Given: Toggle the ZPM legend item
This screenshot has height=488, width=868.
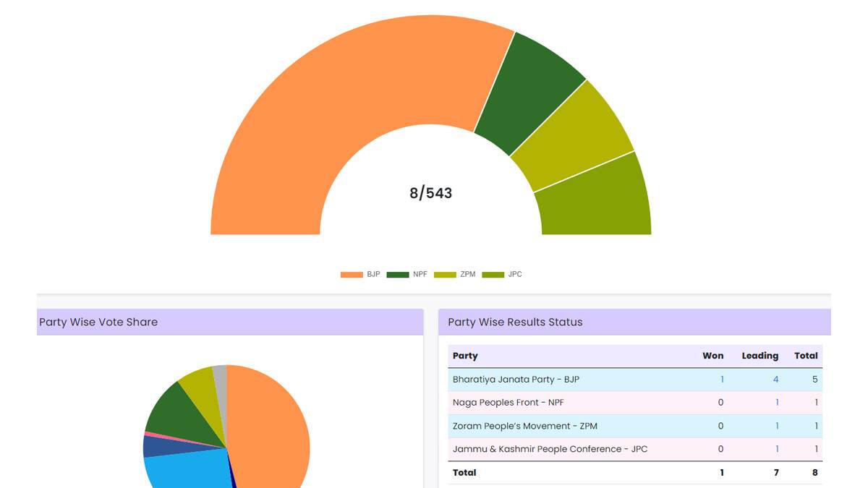Looking at the screenshot, I should point(455,275).
